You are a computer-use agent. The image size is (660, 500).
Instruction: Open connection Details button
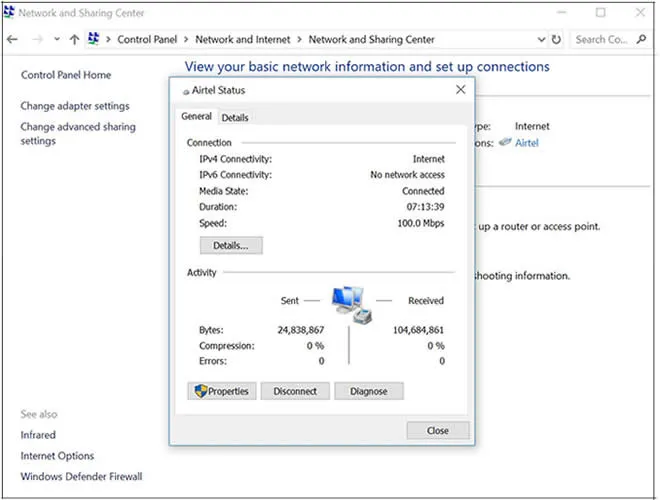click(x=231, y=245)
